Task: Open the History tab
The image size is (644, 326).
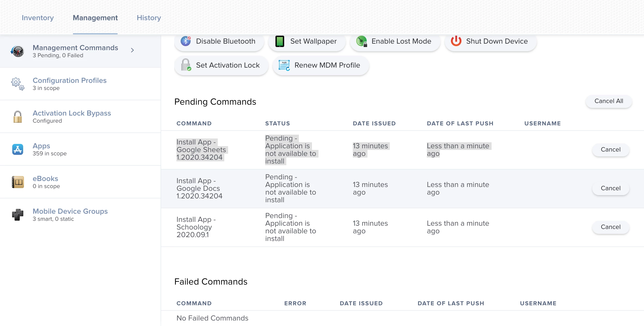Action: (149, 18)
